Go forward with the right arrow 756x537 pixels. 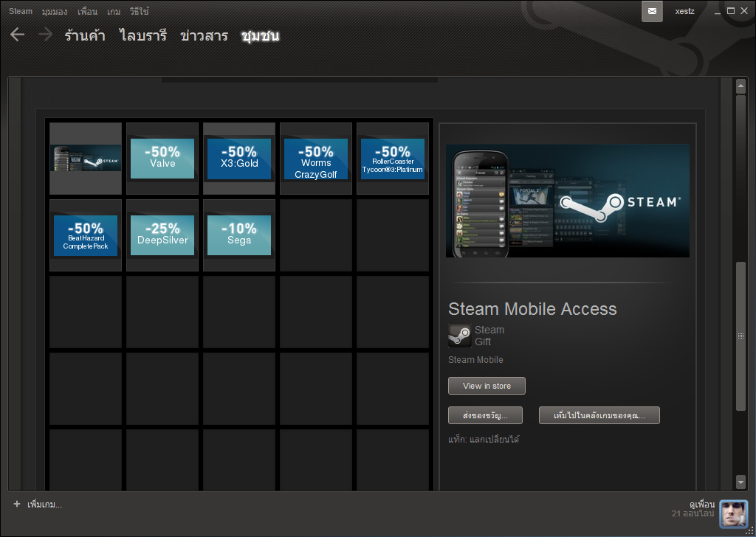[45, 35]
